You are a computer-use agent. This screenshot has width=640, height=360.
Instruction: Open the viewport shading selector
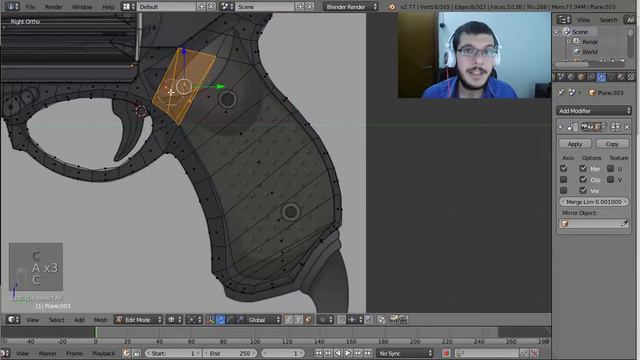174,320
